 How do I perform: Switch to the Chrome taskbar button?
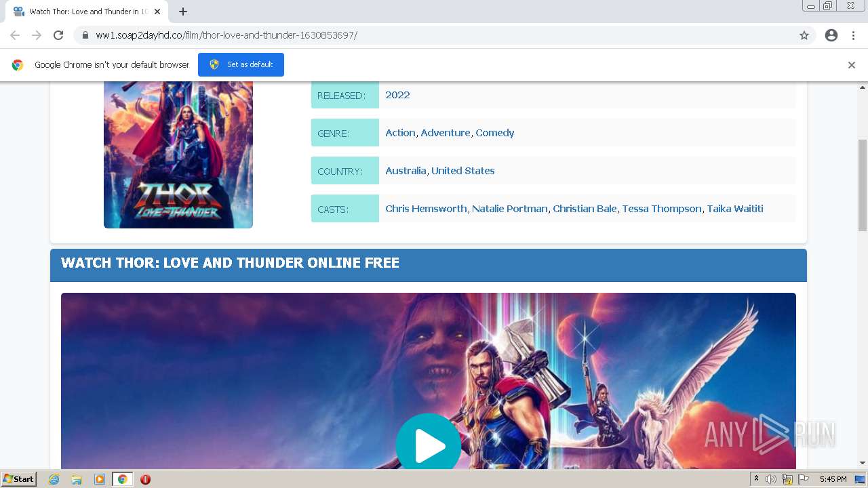pyautogui.click(x=122, y=479)
